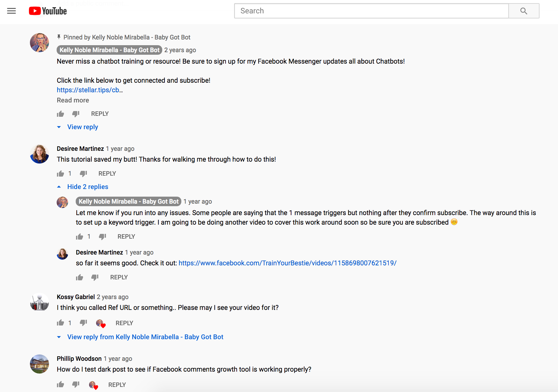This screenshot has width=558, height=392.
Task: Like Phillip Woodson's dark post comment
Action: click(x=60, y=385)
